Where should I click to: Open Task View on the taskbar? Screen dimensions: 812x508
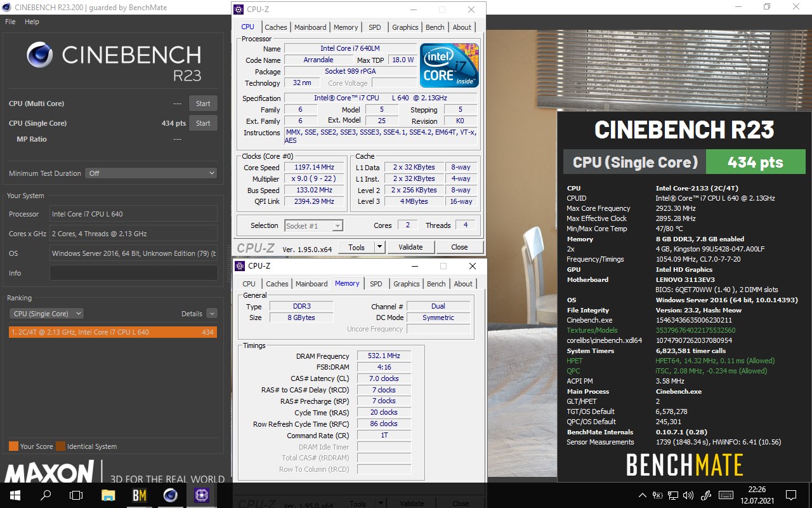tap(76, 495)
